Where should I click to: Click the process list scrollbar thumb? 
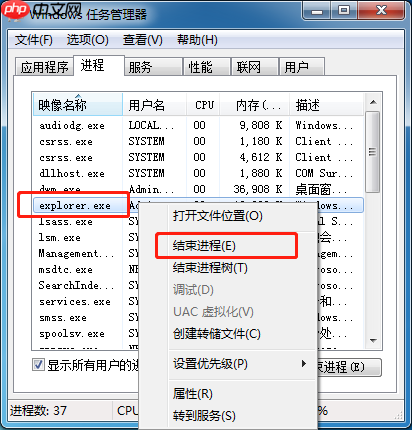373,152
